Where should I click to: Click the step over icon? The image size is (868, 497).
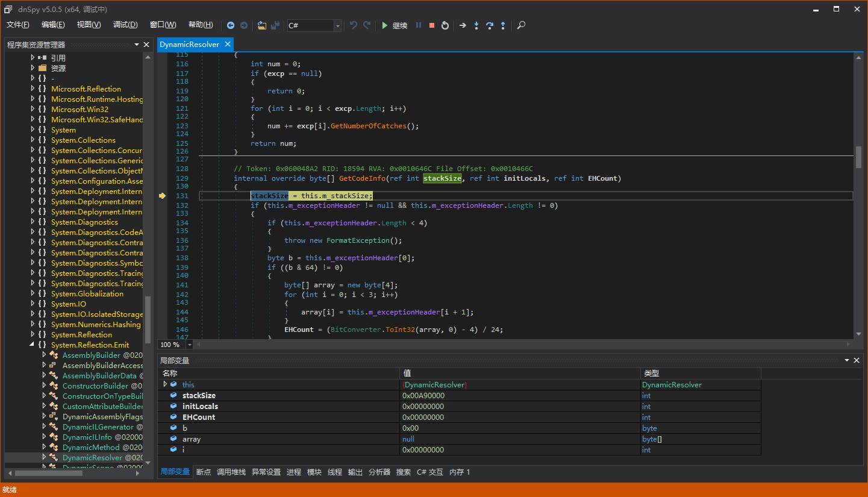(x=490, y=25)
